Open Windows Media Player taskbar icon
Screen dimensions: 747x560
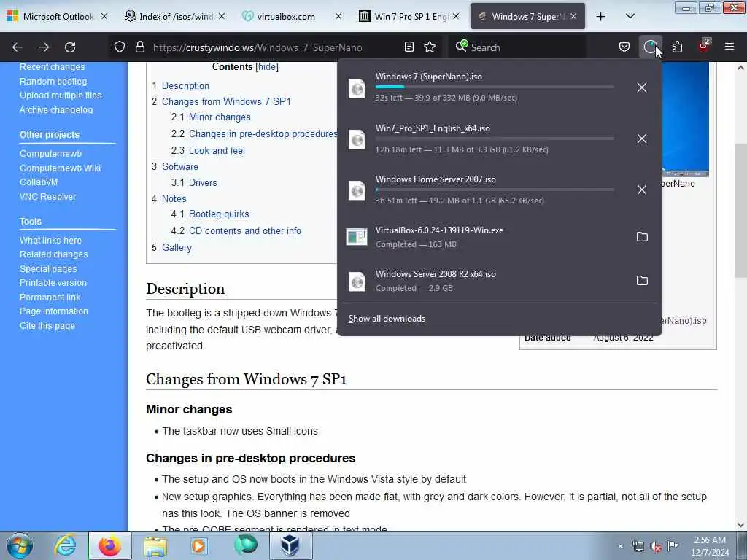click(199, 545)
